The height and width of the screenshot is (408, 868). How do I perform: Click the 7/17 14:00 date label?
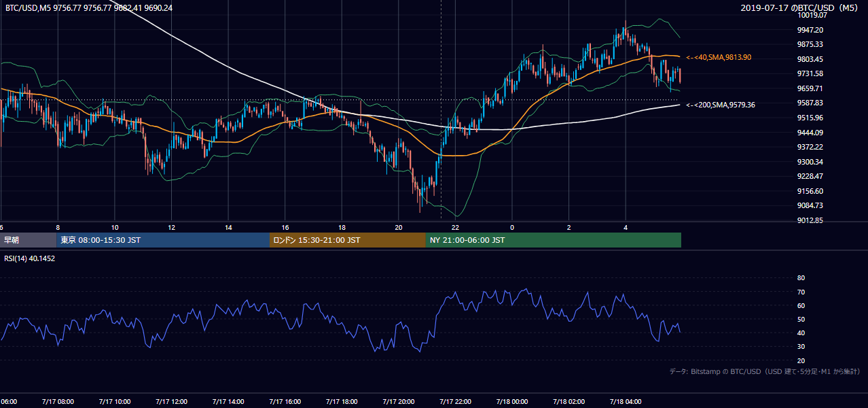click(228, 402)
